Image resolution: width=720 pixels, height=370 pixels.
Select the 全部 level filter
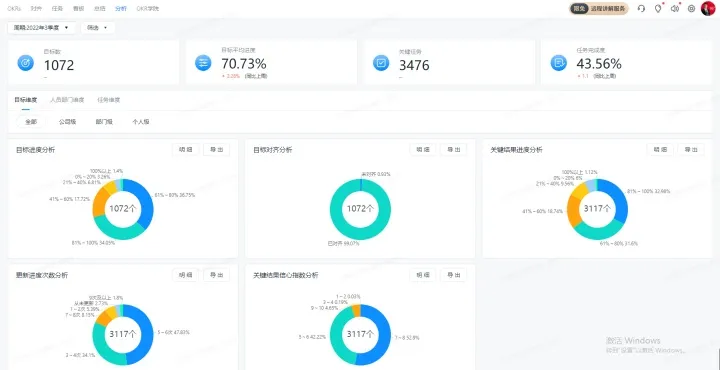tap(31, 122)
